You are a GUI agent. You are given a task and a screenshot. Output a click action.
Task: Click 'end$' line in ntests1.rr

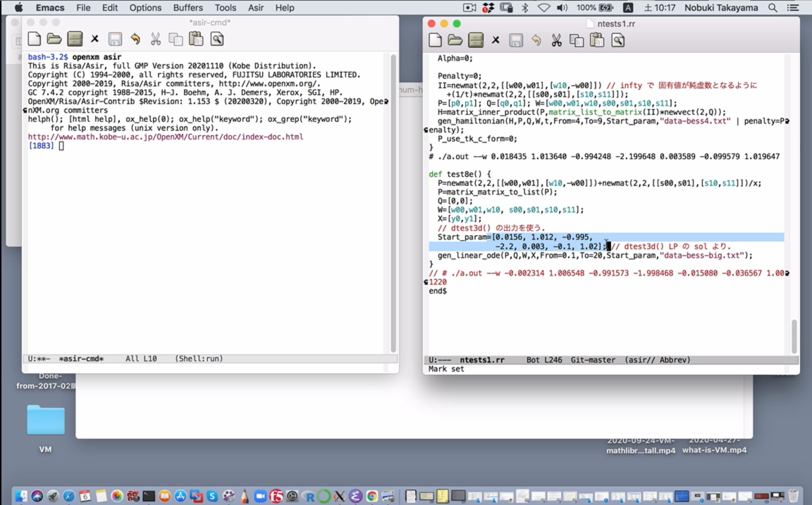(438, 291)
